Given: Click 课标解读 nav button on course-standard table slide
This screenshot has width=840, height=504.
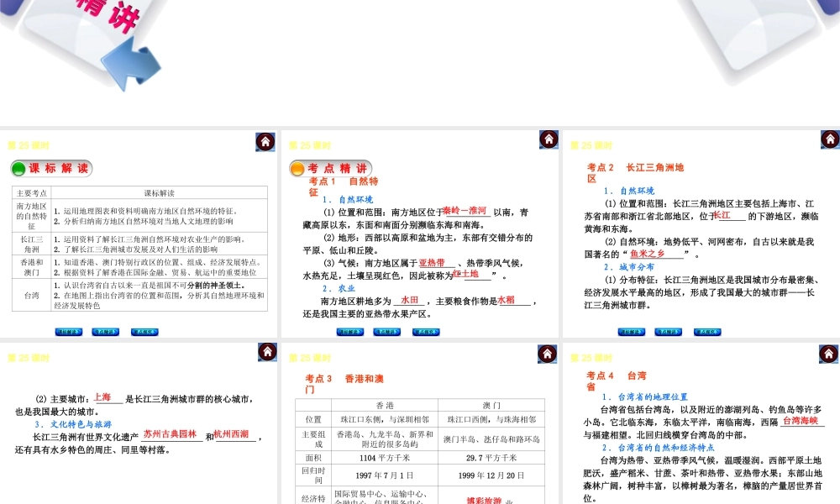Looking at the screenshot, I should (x=69, y=332).
